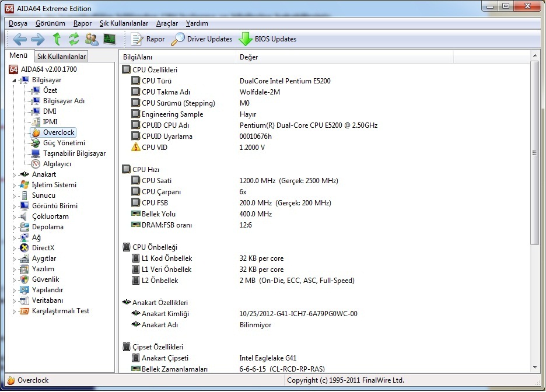The width and height of the screenshot is (546, 392).
Task: Click the BIOS Updates button label
Action: (x=275, y=39)
